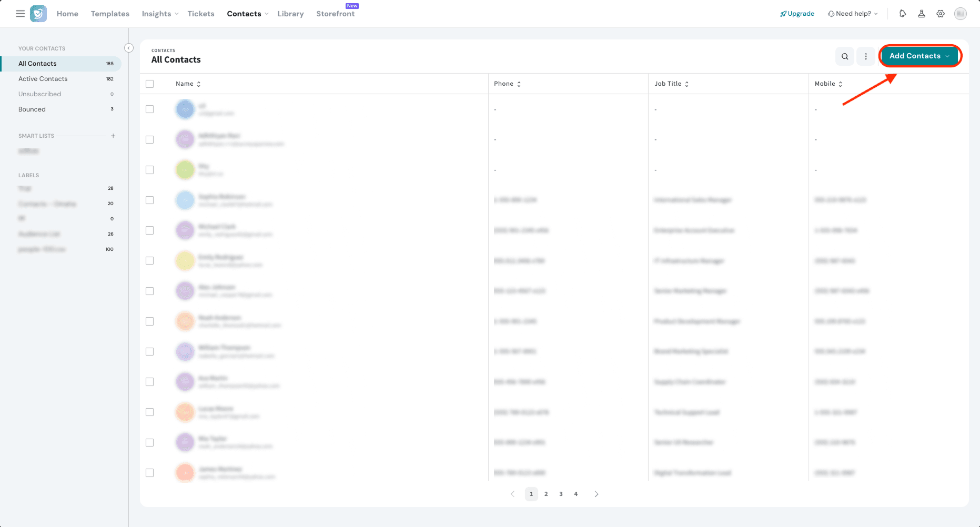Click the app logo icon
This screenshot has width=980, height=527.
(x=38, y=14)
